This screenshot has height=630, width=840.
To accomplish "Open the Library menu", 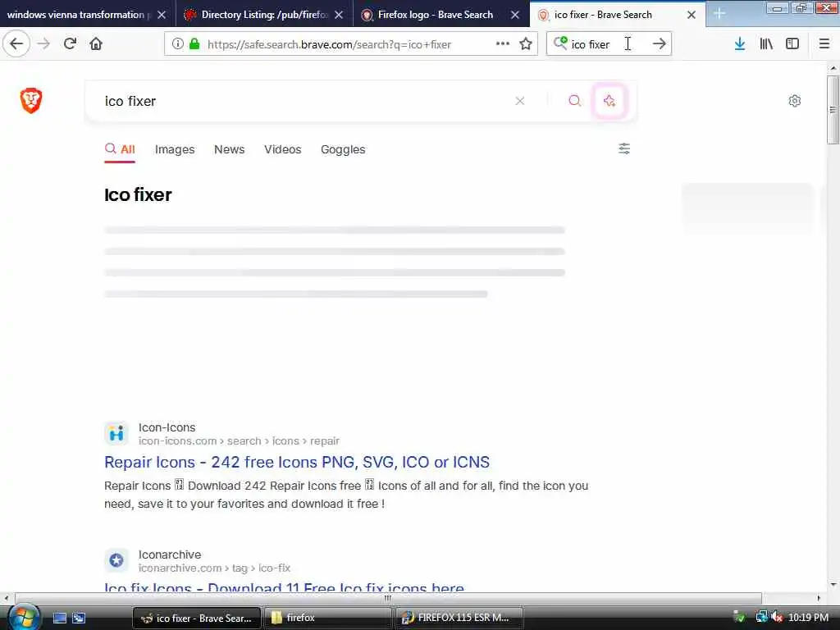I will click(766, 44).
